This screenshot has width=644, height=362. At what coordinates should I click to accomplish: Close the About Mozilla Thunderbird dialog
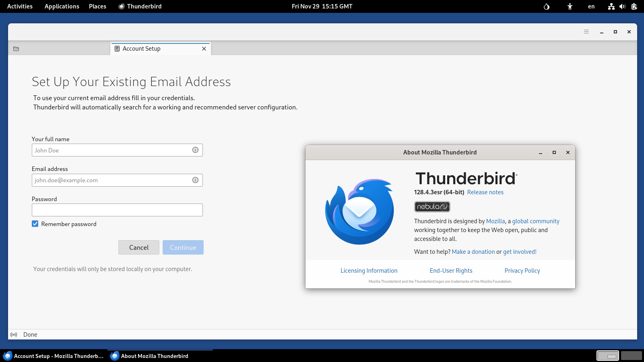point(568,152)
